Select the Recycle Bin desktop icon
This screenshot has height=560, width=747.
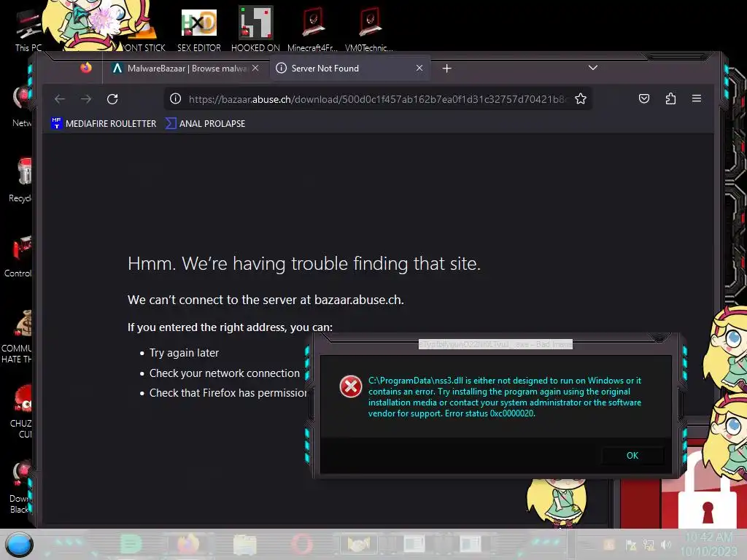click(x=20, y=181)
